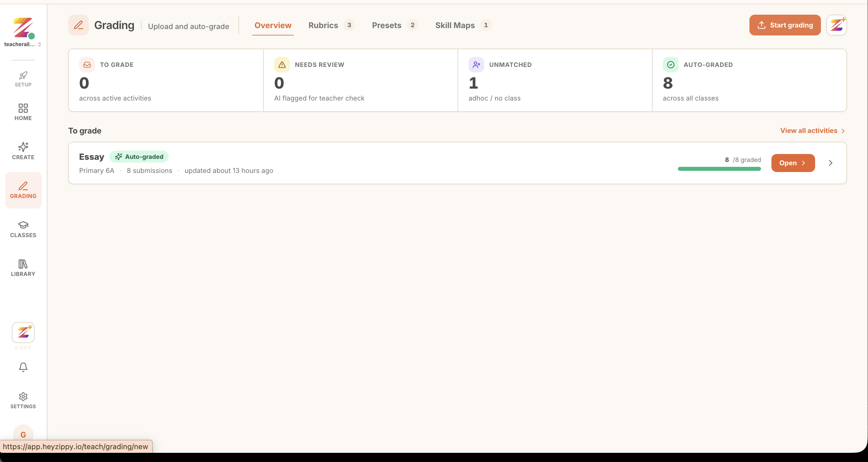868x462 pixels.
Task: Click 'across all classes' text
Action: point(690,98)
